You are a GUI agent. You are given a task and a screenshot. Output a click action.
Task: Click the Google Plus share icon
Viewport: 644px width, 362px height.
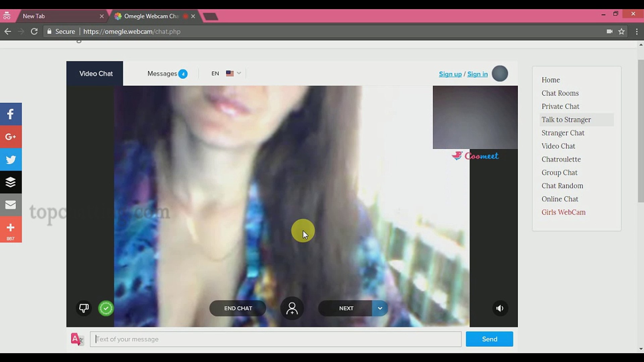(11, 136)
